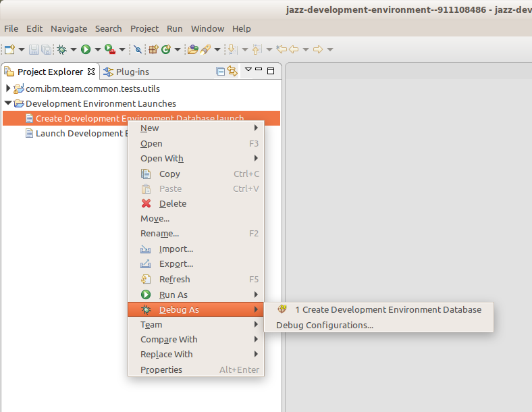Choose Open With in context menu
This screenshot has height=412, width=532.
(x=196, y=159)
